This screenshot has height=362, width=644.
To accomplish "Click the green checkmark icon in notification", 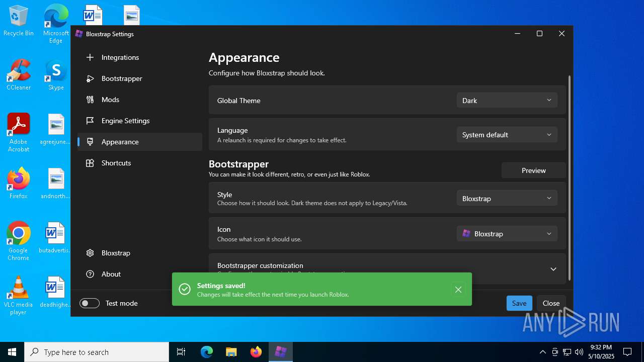I will click(185, 289).
